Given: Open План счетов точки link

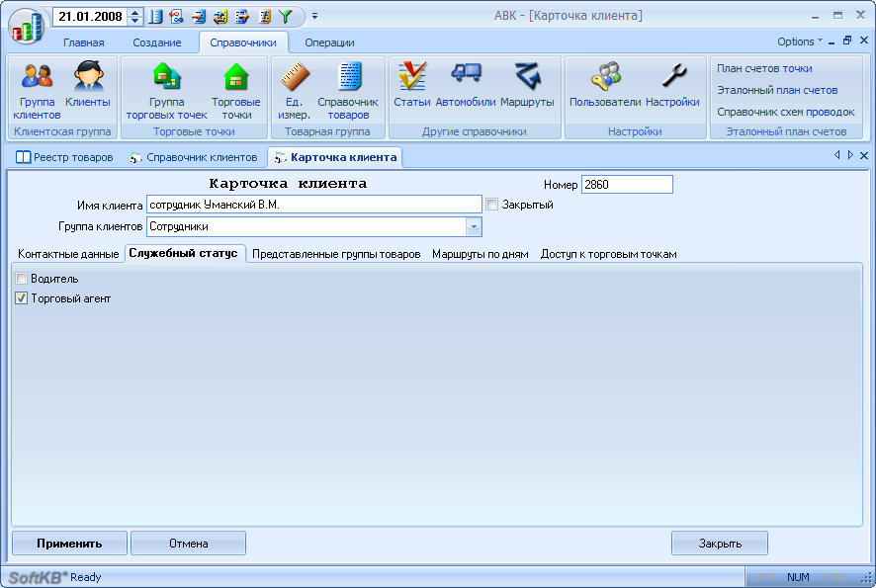Looking at the screenshot, I should 764,69.
